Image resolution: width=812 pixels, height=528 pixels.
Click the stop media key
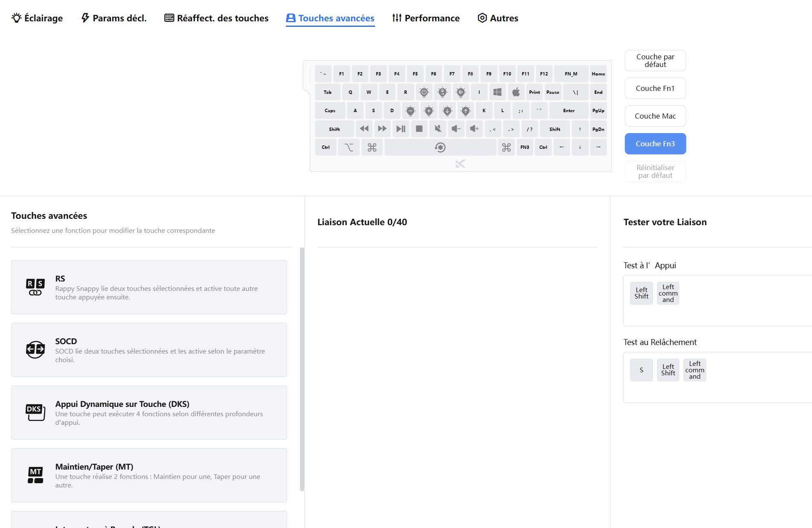pyautogui.click(x=419, y=129)
